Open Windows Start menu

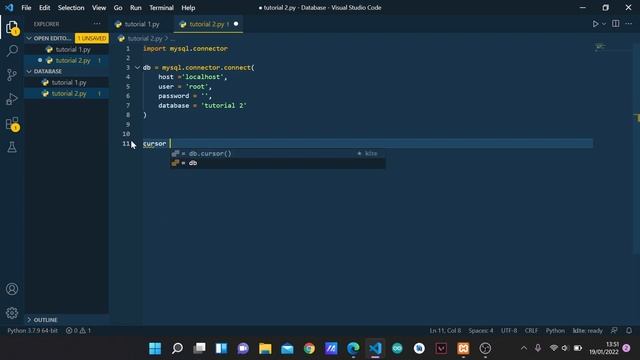[155, 348]
